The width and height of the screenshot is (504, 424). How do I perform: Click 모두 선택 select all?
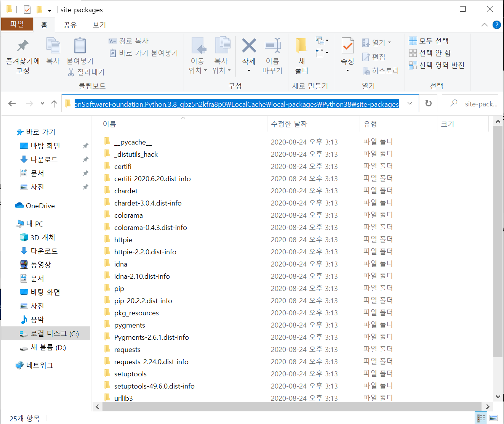click(x=429, y=41)
